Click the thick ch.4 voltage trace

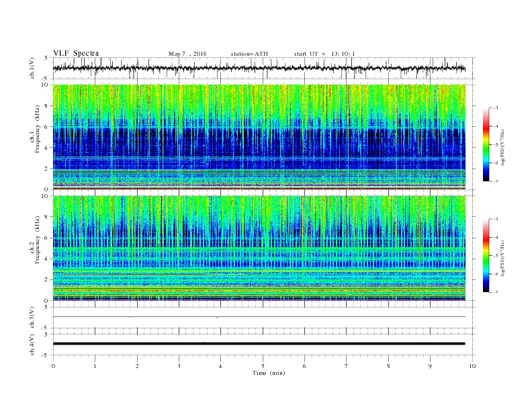tap(259, 344)
